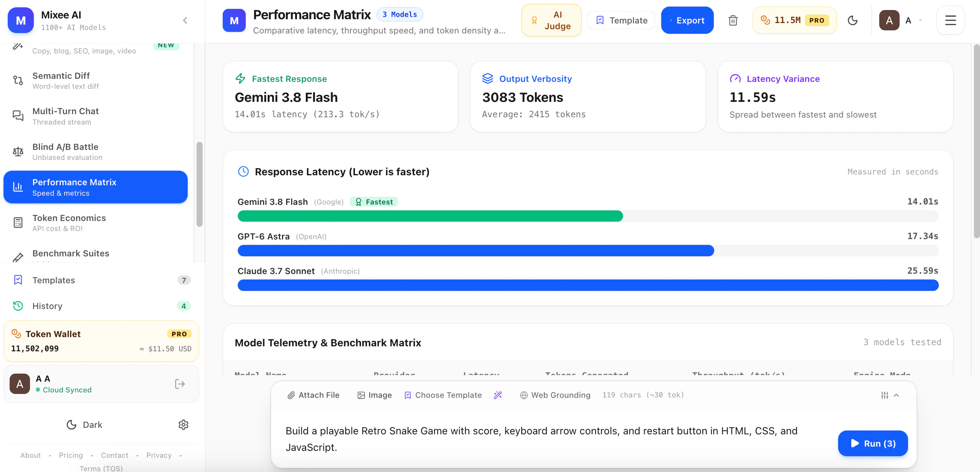
Task: Click the AI Judge button
Action: (x=551, y=20)
